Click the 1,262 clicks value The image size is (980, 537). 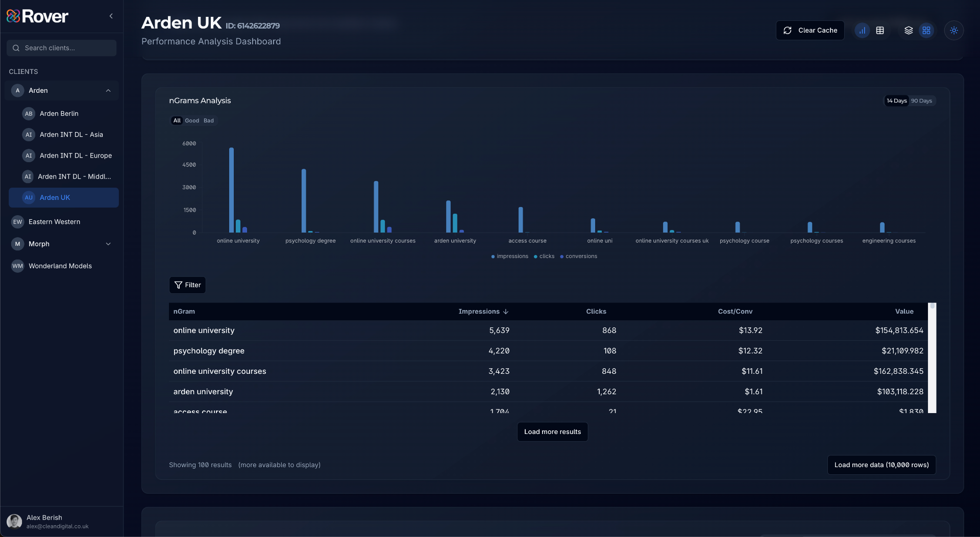tap(606, 392)
